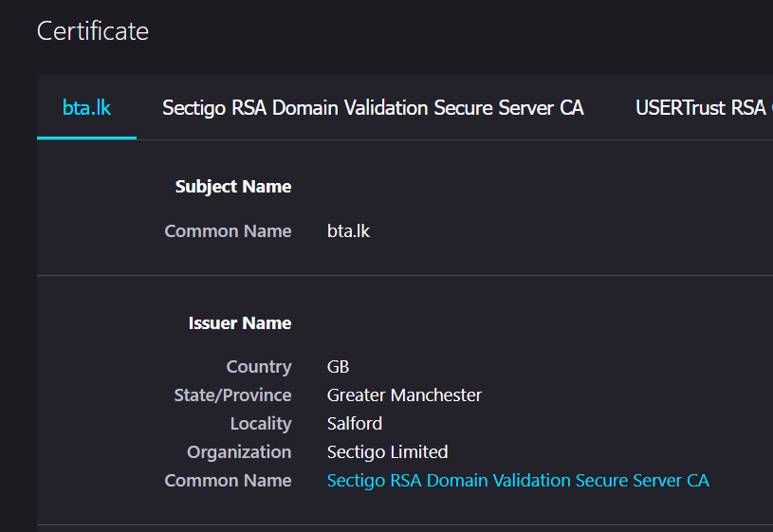773x532 pixels.
Task: Open the USERTrust RSA tab
Action: click(x=704, y=107)
